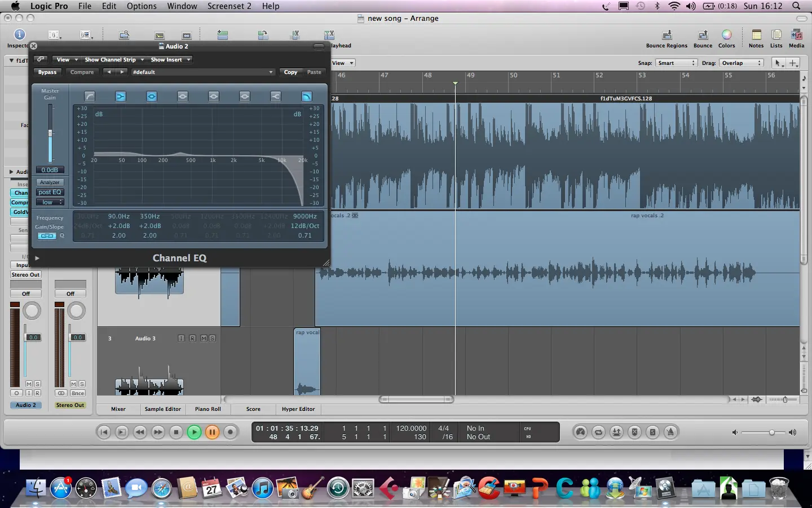This screenshot has height=508, width=812.
Task: Toggle the Gain-Q couple link button
Action: [x=47, y=236]
